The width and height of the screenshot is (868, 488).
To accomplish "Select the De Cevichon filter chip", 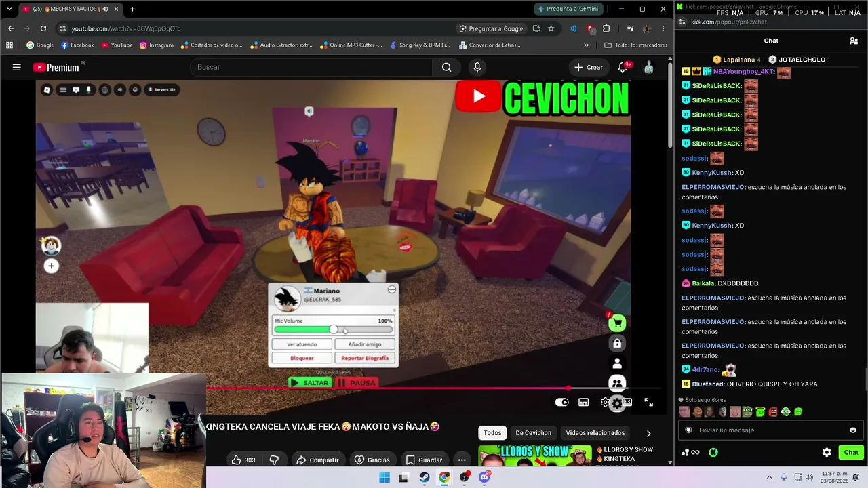I will 534,432.
